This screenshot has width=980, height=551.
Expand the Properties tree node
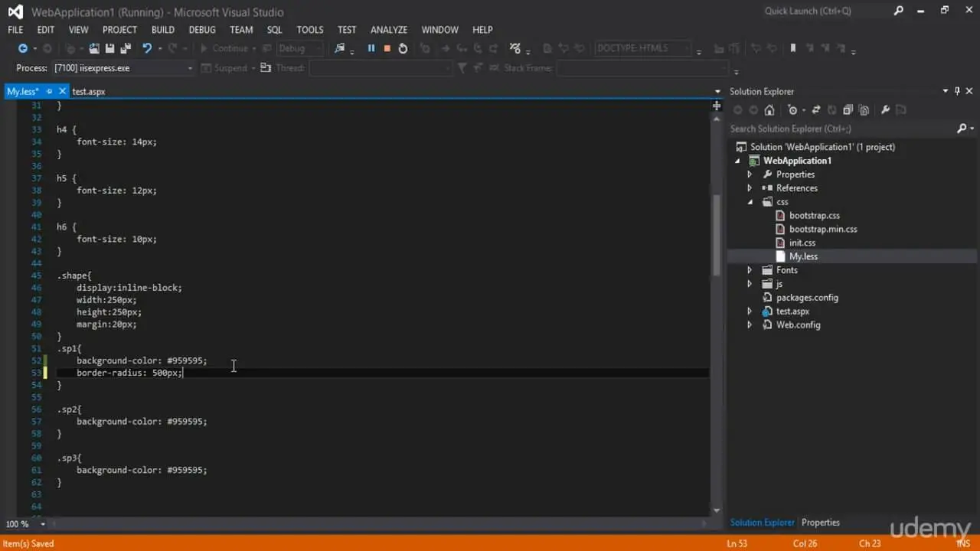(750, 174)
